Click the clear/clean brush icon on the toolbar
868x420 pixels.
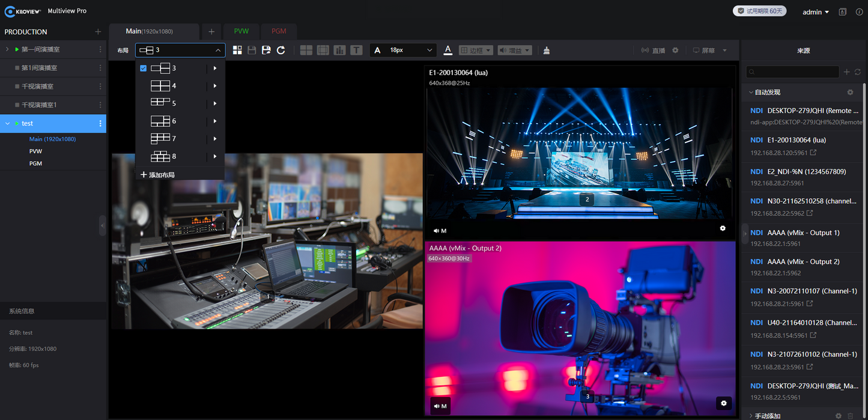click(546, 50)
